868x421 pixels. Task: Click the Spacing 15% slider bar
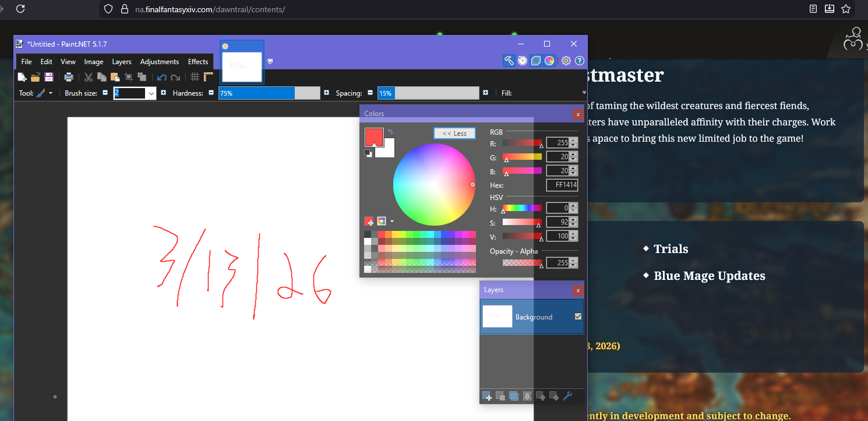tap(428, 93)
